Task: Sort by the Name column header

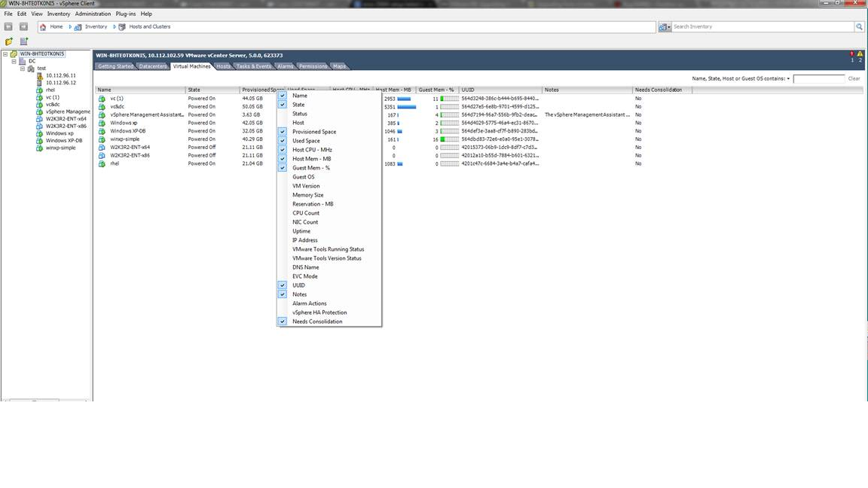Action: (x=141, y=90)
